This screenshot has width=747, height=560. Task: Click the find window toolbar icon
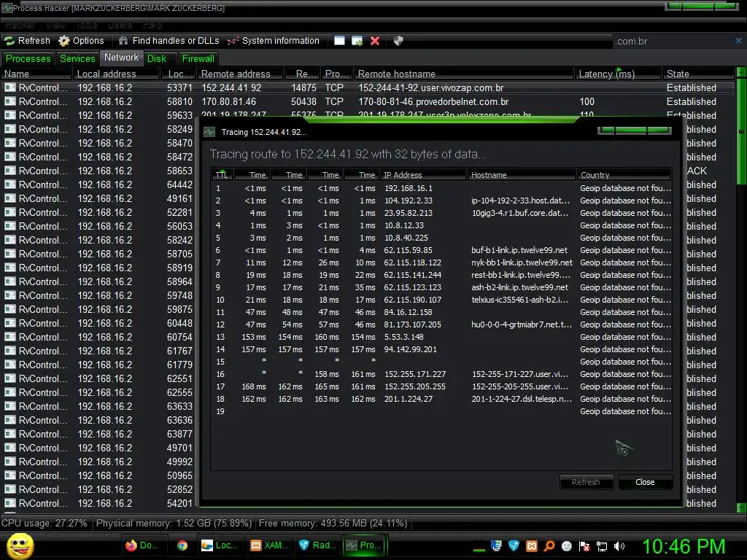(339, 41)
